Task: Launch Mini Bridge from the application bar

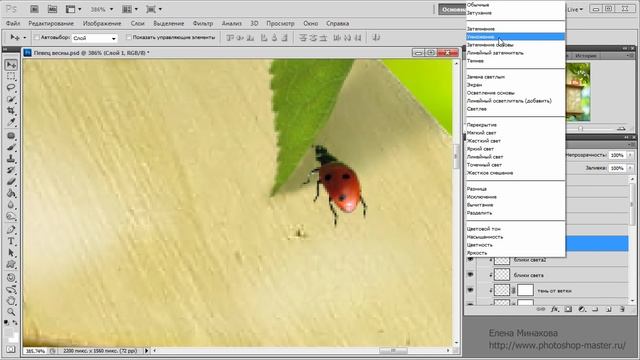Action: pyautogui.click(x=52, y=9)
